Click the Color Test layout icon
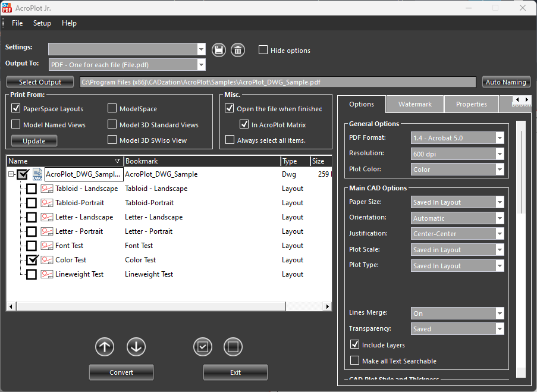Viewport: 537px width, 392px height. coord(47,260)
